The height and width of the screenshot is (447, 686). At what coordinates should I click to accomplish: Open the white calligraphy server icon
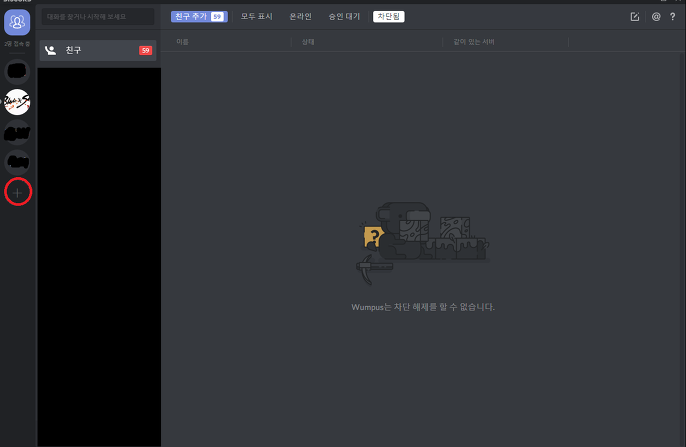[17, 102]
